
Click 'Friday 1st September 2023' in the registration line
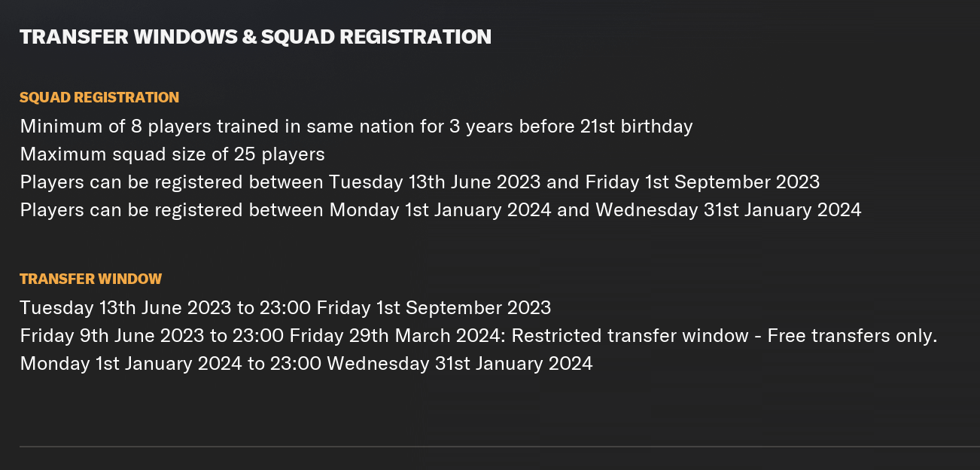pyautogui.click(x=702, y=182)
